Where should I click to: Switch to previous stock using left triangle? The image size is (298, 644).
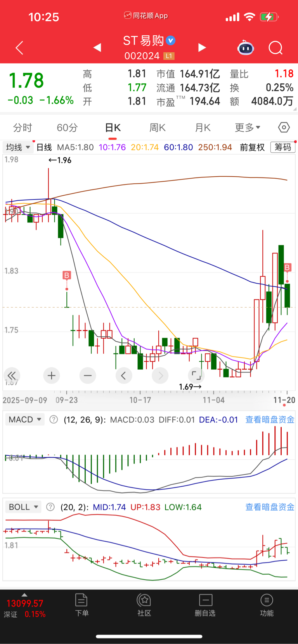(97, 47)
